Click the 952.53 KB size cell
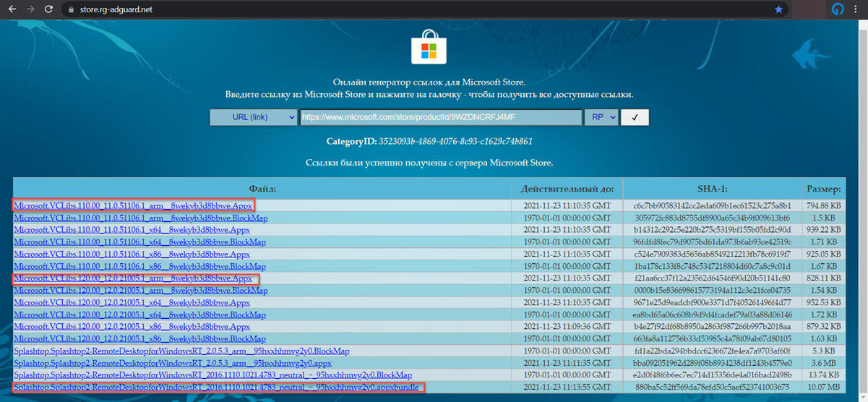 coord(825,303)
